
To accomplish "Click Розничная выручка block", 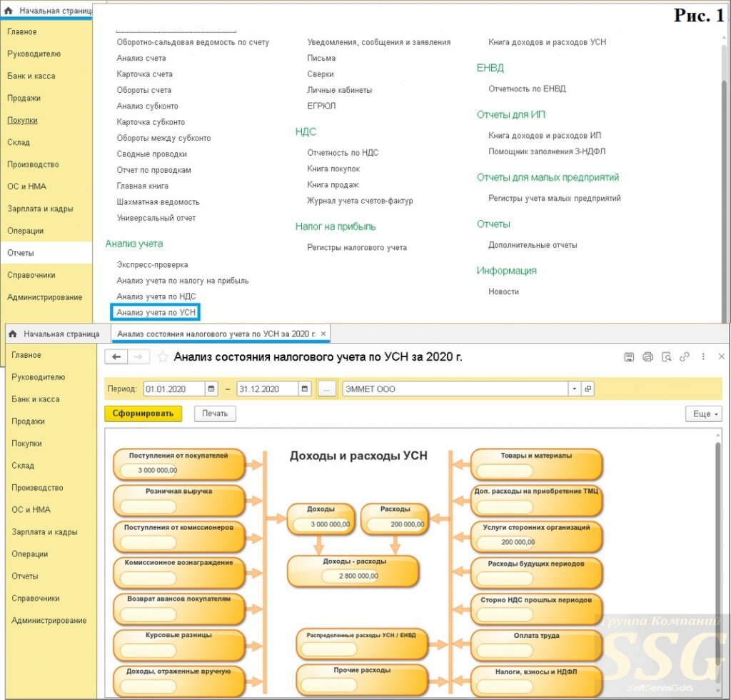I will pos(179,500).
